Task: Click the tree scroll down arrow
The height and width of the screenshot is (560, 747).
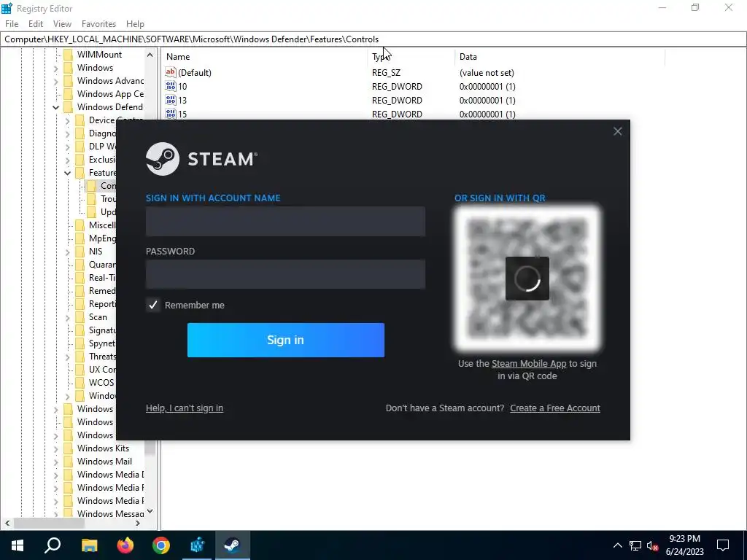Action: point(150,511)
